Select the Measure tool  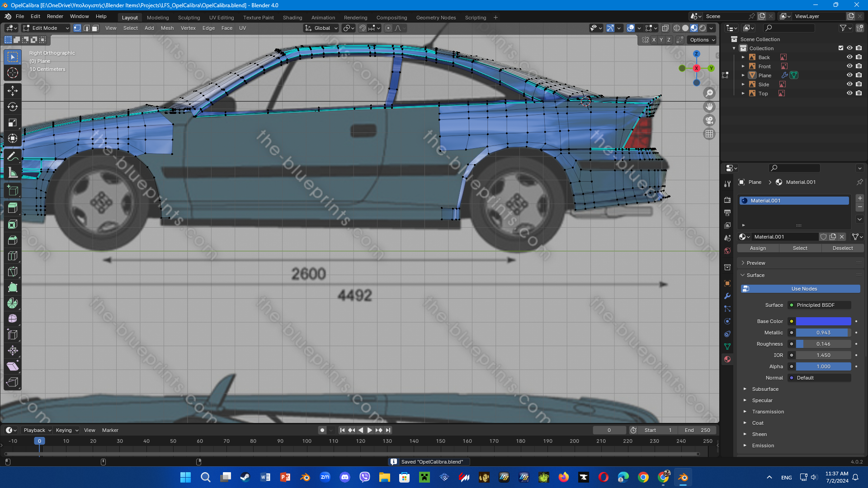coord(13,173)
